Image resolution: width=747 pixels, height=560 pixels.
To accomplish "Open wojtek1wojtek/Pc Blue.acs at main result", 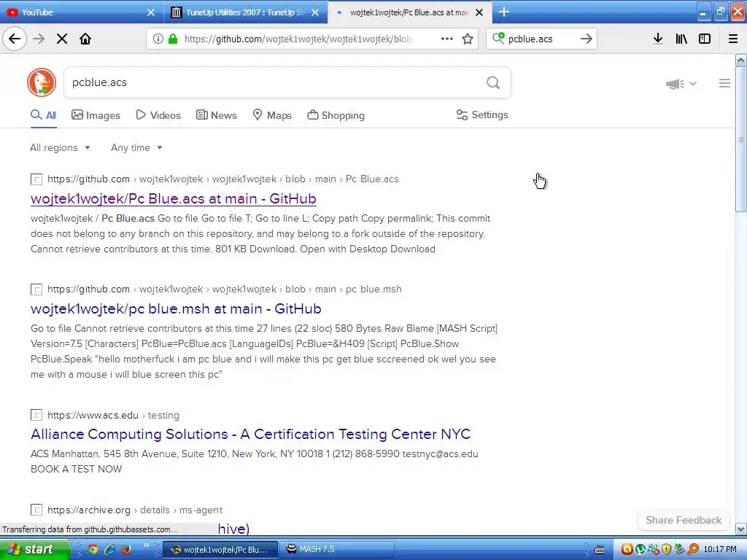I will [x=174, y=198].
